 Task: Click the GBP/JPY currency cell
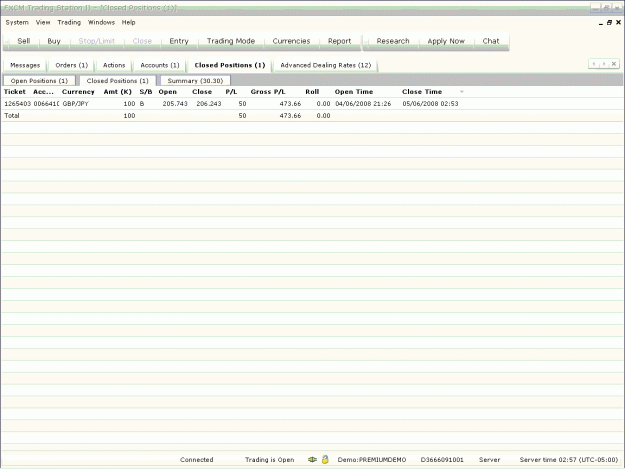(76, 104)
